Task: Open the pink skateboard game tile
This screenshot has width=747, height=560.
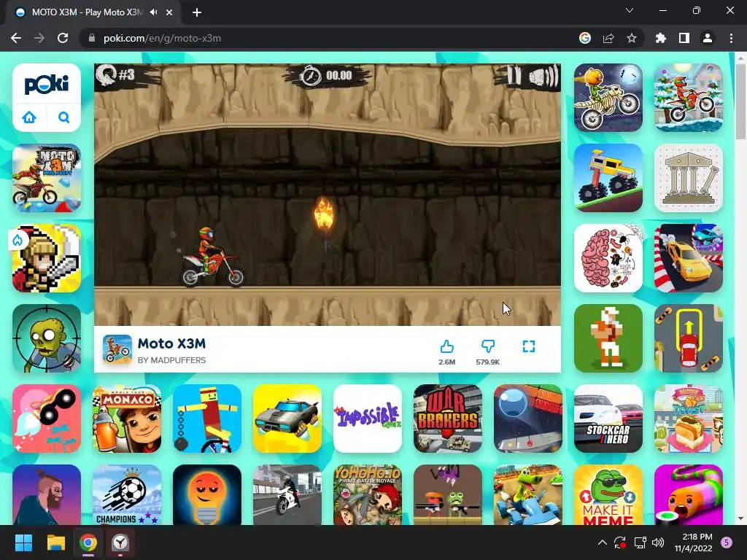Action: point(47,419)
